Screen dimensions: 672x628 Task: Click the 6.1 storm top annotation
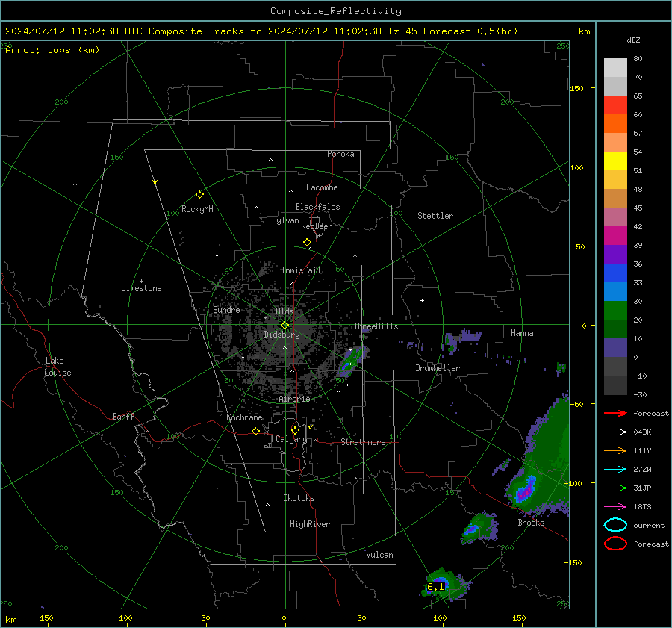[436, 587]
